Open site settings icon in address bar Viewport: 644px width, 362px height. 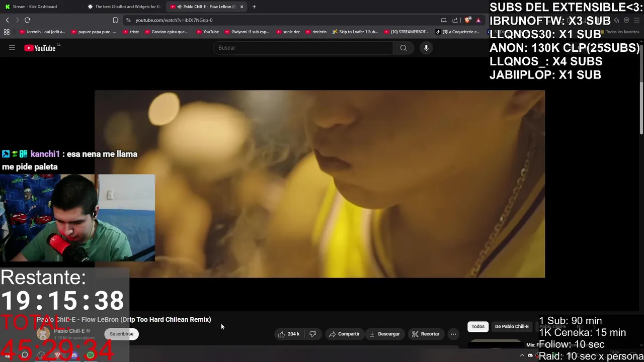pyautogui.click(x=128, y=20)
